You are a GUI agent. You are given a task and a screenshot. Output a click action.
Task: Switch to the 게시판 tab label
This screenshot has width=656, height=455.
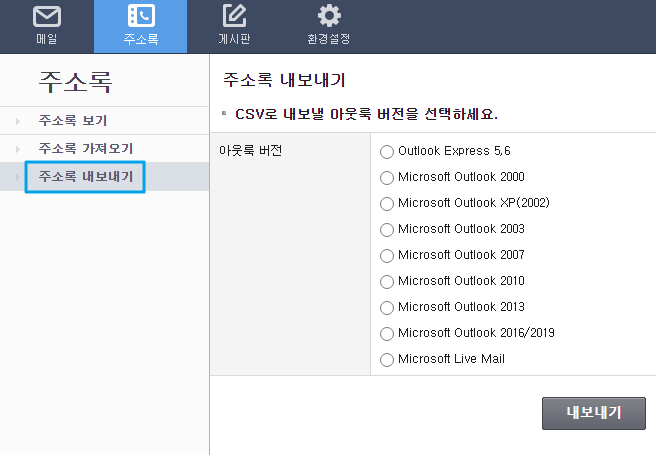click(x=234, y=39)
